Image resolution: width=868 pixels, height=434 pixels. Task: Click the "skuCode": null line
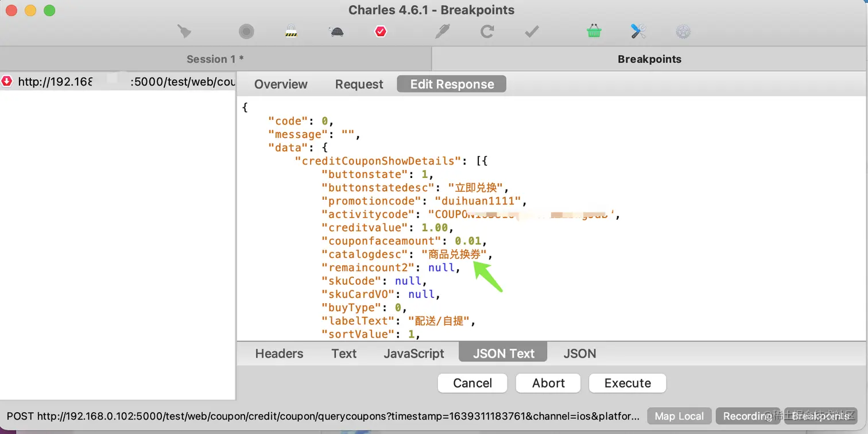tap(374, 281)
